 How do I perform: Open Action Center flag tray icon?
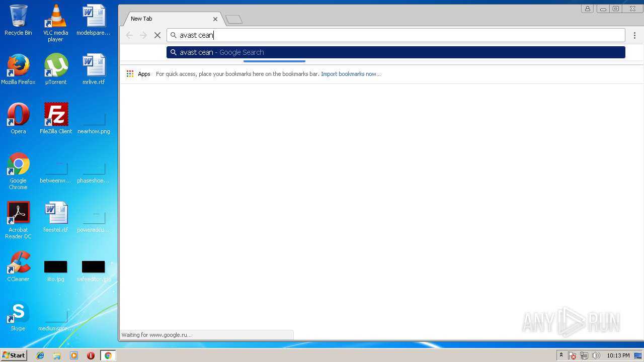click(572, 355)
